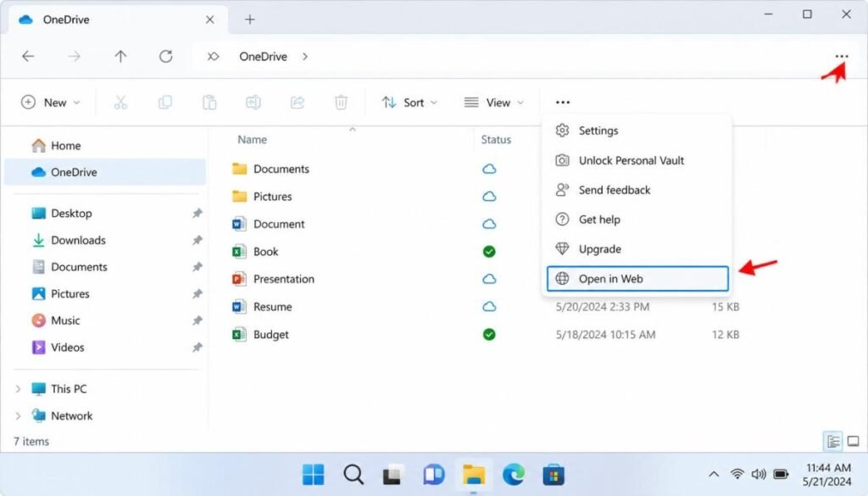The height and width of the screenshot is (496, 868).
Task: Select OneDrive in navigation pane
Action: tap(105, 172)
